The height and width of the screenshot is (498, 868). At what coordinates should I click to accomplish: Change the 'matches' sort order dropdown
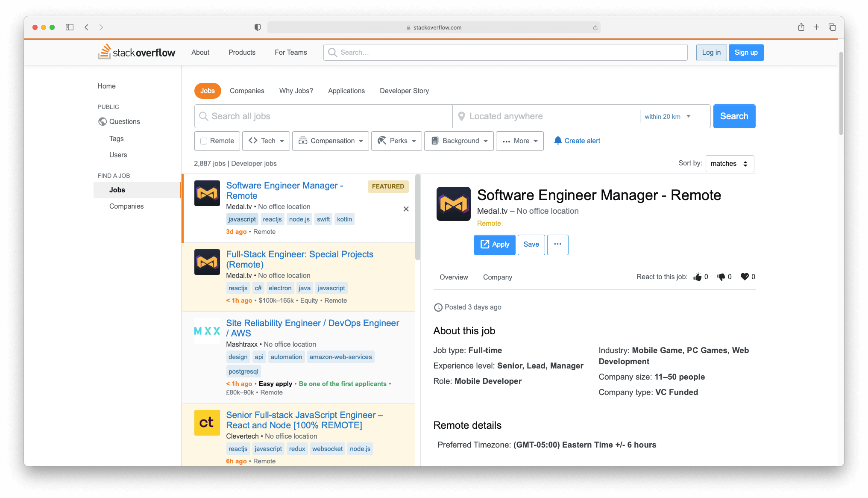pyautogui.click(x=729, y=163)
